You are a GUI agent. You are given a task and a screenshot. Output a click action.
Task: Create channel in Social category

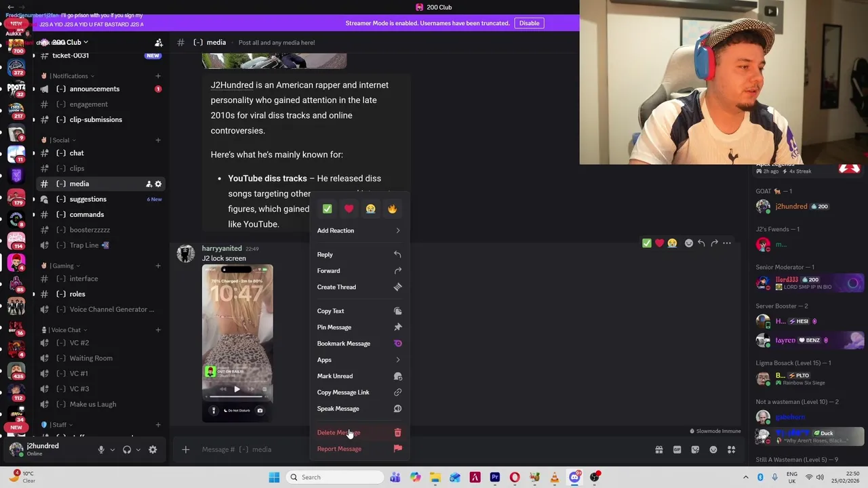(158, 140)
